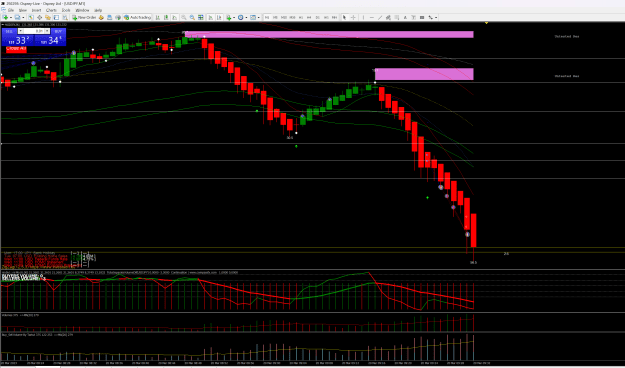The image size is (625, 368).
Task: Expand the Templates dropdown arrow
Action: coord(259,18)
